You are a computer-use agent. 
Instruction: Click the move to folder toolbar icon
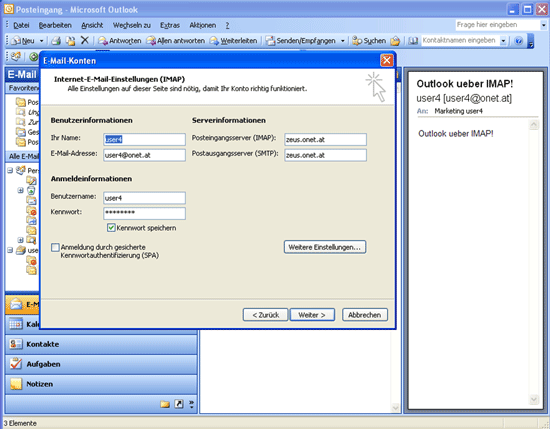point(71,41)
